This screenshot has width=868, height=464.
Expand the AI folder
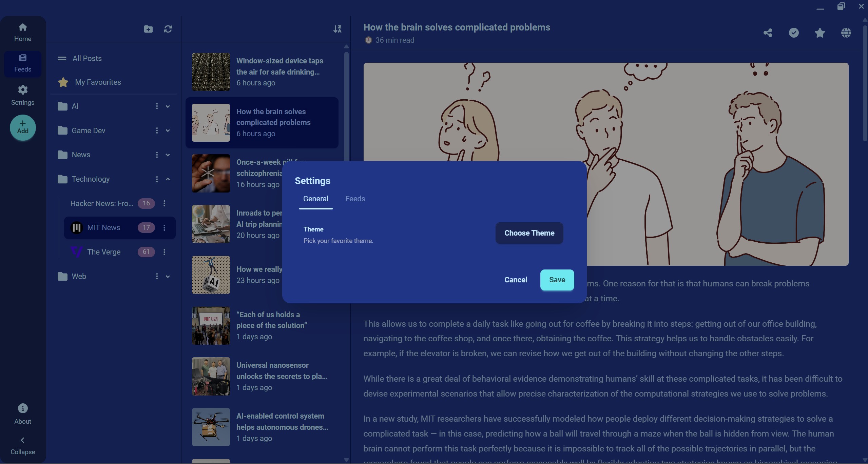coord(168,106)
